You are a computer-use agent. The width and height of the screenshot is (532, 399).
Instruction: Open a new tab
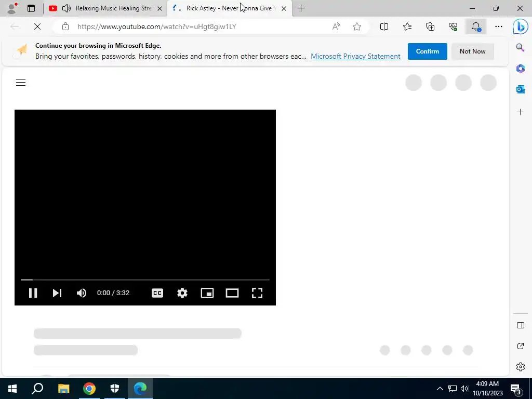[x=301, y=8]
